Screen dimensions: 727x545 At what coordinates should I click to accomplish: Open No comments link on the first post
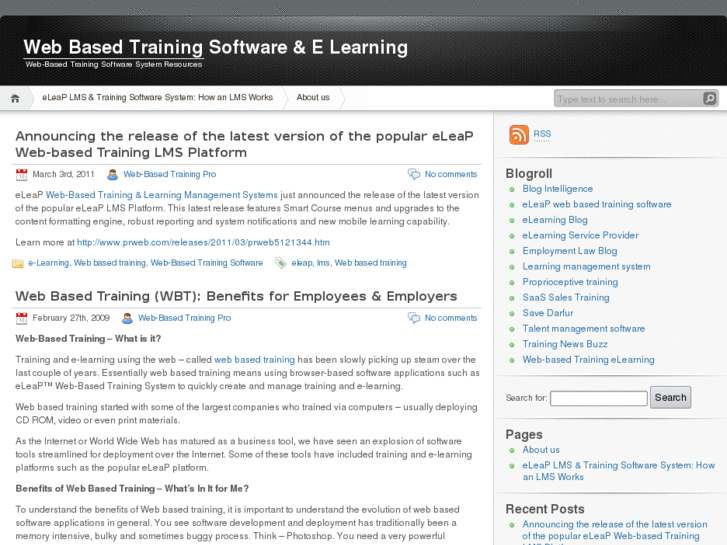[451, 174]
